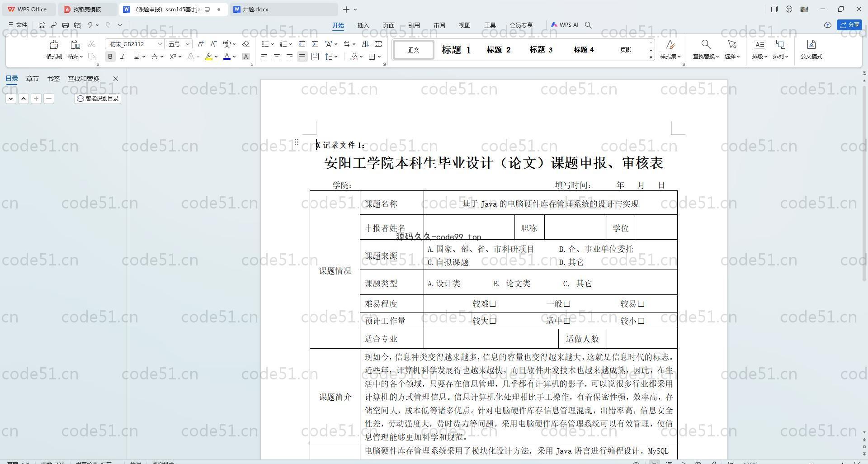
Task: Open the Insert 插入 ribbon tab
Action: pos(363,25)
